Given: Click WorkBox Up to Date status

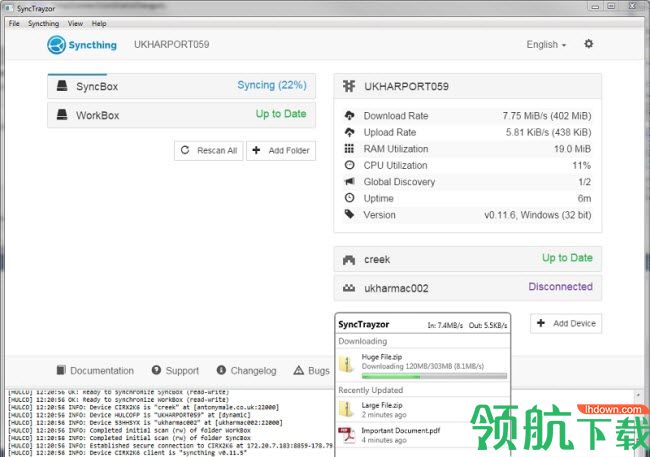Looking at the screenshot, I should [281, 114].
